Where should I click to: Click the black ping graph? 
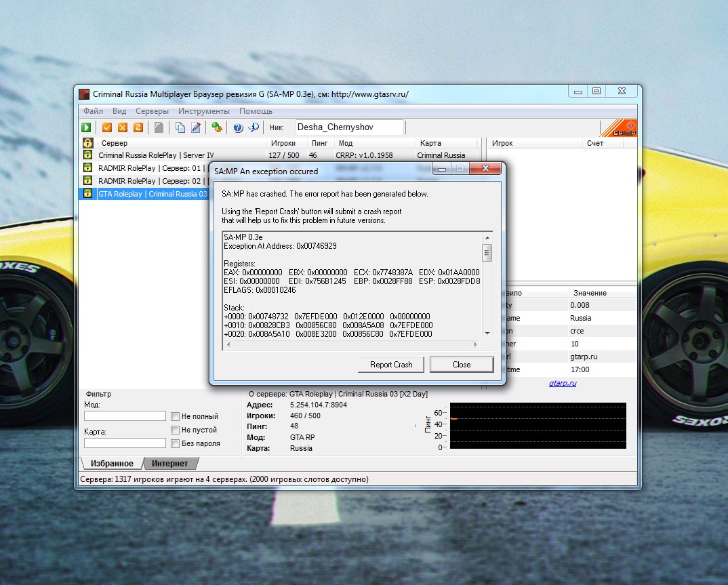click(x=538, y=426)
